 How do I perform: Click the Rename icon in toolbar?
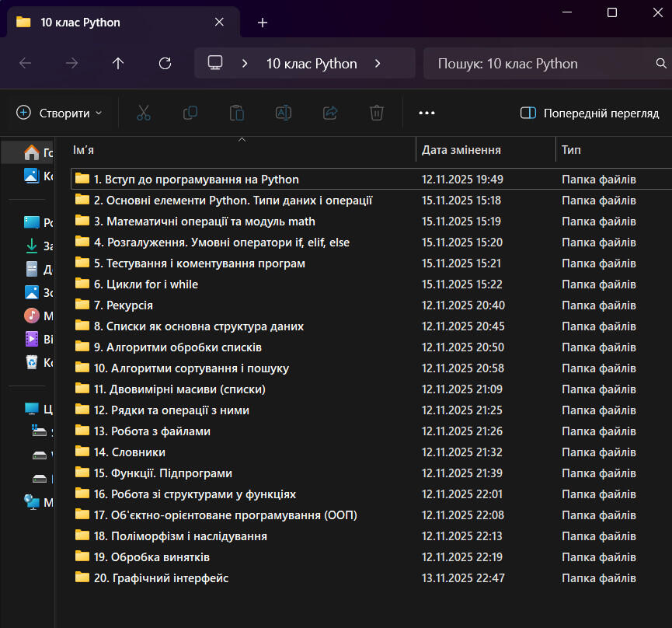pos(284,113)
